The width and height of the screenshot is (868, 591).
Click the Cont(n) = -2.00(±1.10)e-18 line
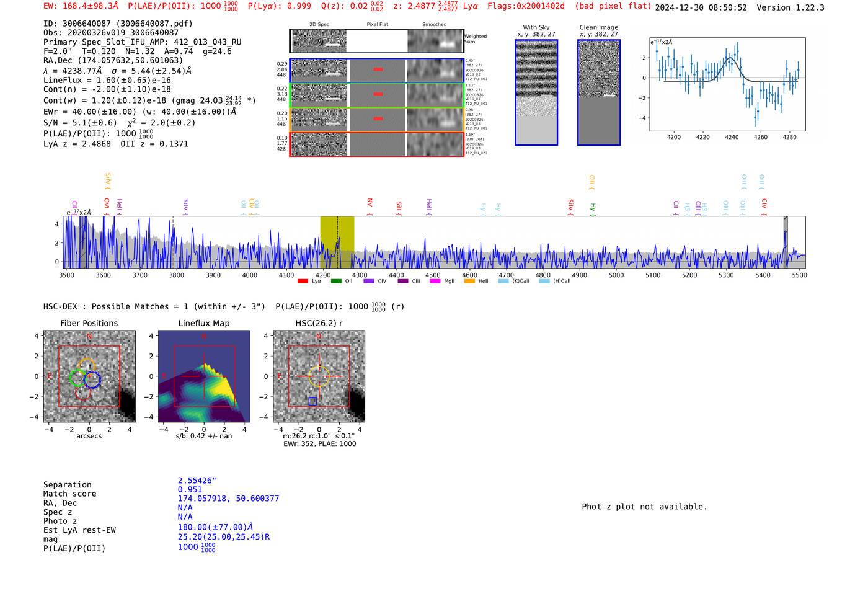[107, 89]
